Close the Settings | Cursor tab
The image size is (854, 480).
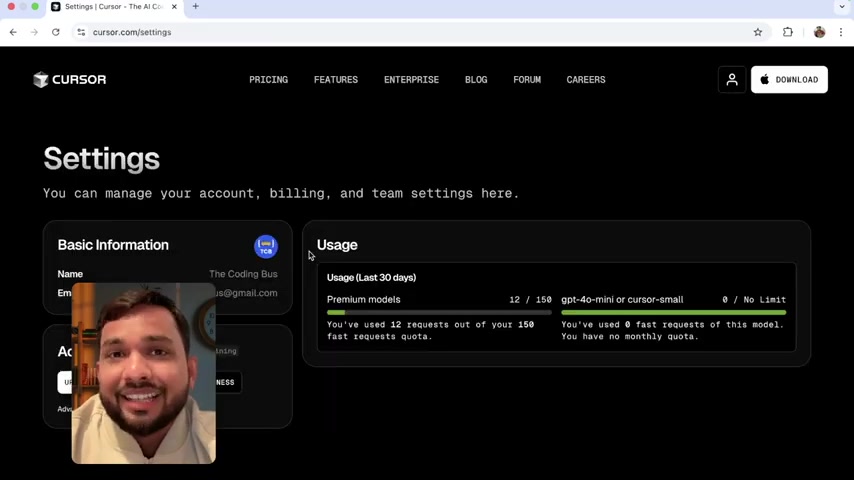tap(174, 7)
